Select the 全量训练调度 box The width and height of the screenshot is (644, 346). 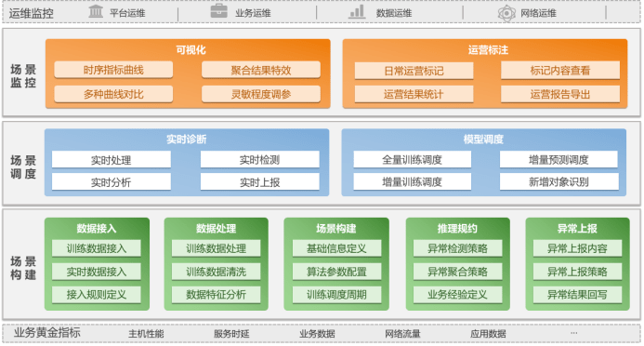point(412,159)
